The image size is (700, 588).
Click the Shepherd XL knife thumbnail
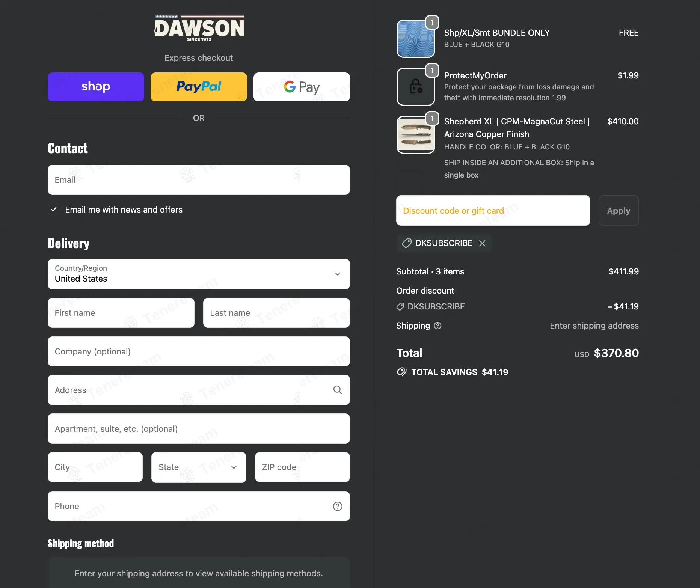[x=416, y=135]
